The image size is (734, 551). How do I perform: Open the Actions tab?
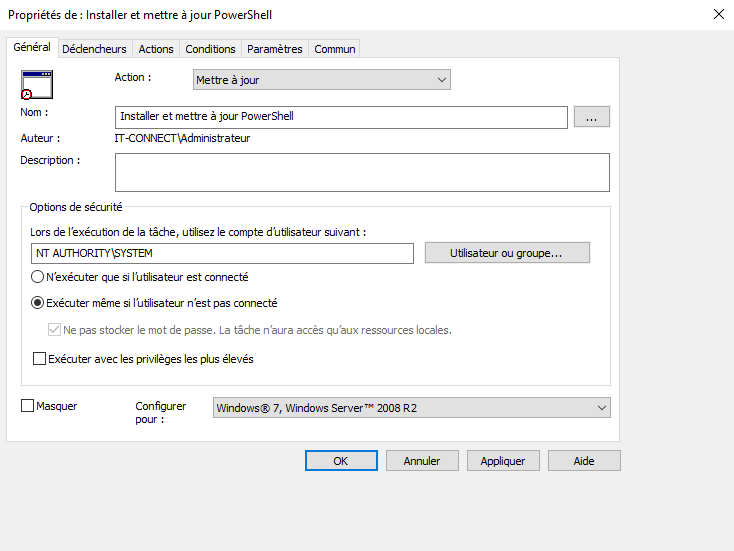(x=156, y=49)
